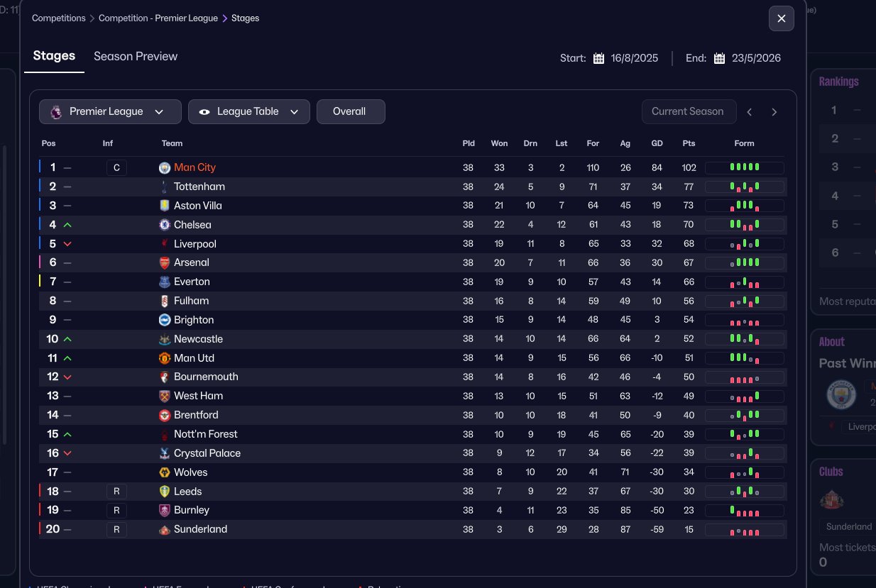Click the Man City club crest icon
Image resolution: width=876 pixels, height=588 pixels.
[165, 168]
